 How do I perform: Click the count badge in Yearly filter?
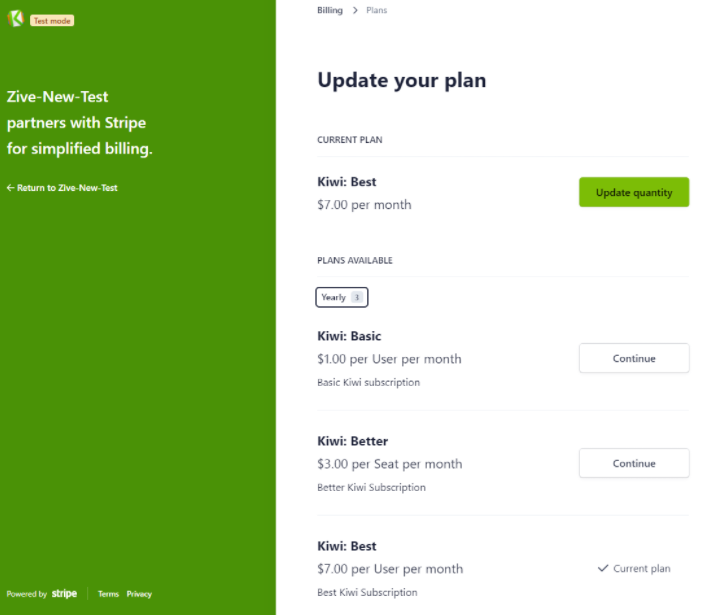pos(357,297)
